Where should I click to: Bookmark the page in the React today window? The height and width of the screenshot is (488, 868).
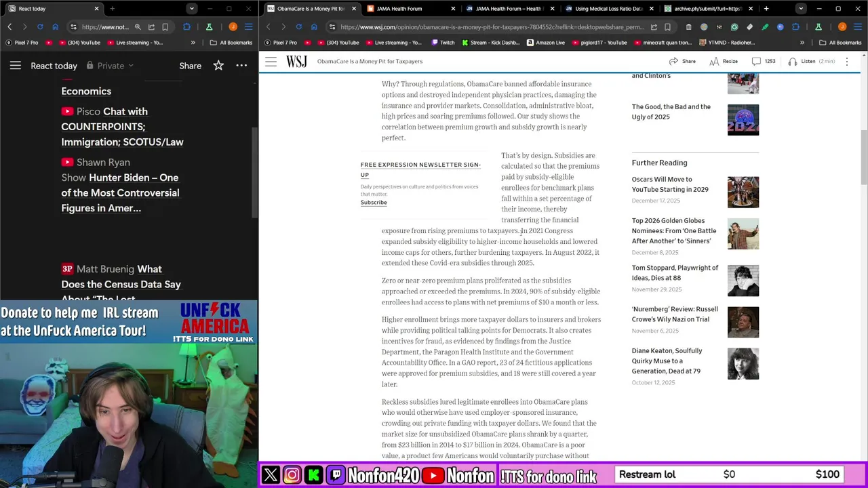point(165,27)
